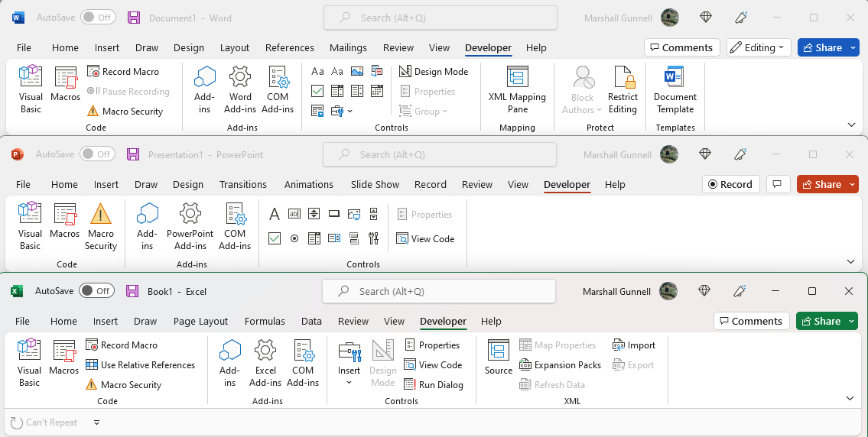868x437 pixels.
Task: Insert Scroll Bar control in PowerPoint
Action: click(x=374, y=213)
